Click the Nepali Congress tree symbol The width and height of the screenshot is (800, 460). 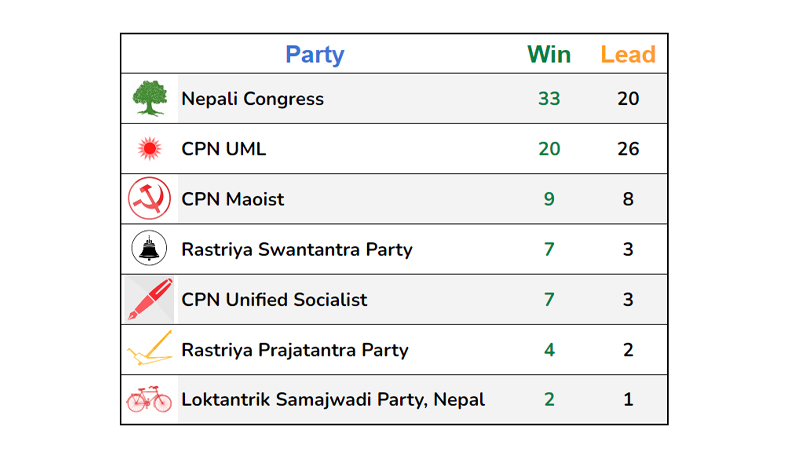tap(149, 98)
